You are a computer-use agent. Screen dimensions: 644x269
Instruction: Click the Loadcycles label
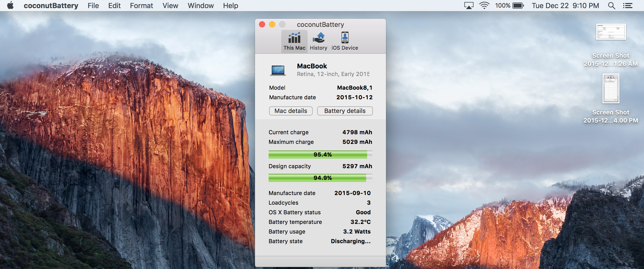pyautogui.click(x=283, y=203)
